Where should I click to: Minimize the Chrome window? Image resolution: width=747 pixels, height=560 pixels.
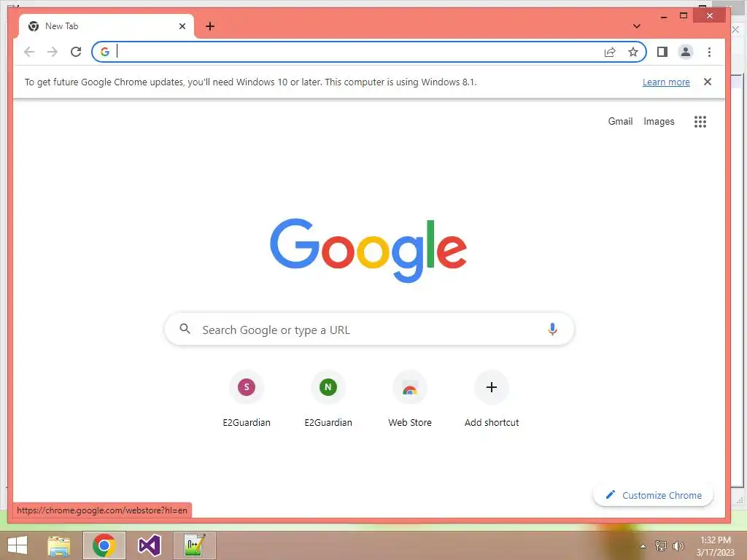pyautogui.click(x=664, y=16)
